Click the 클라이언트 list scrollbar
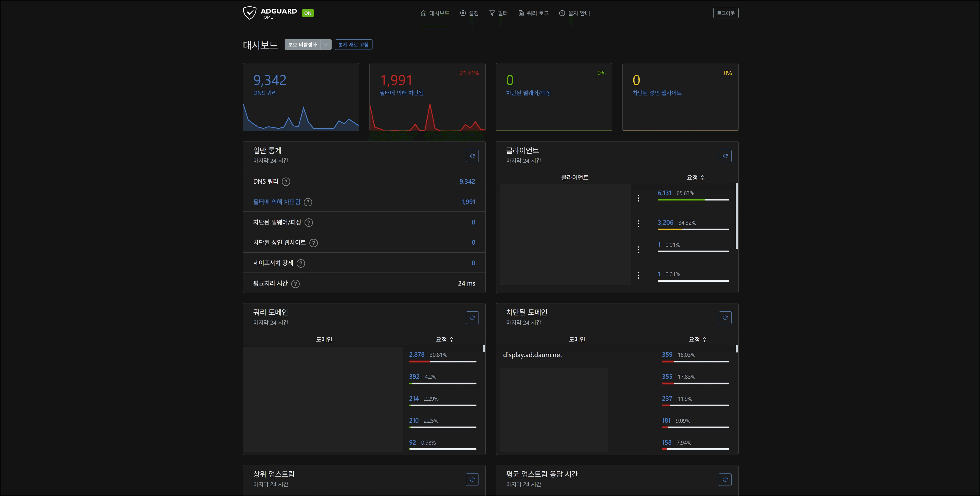 click(737, 216)
